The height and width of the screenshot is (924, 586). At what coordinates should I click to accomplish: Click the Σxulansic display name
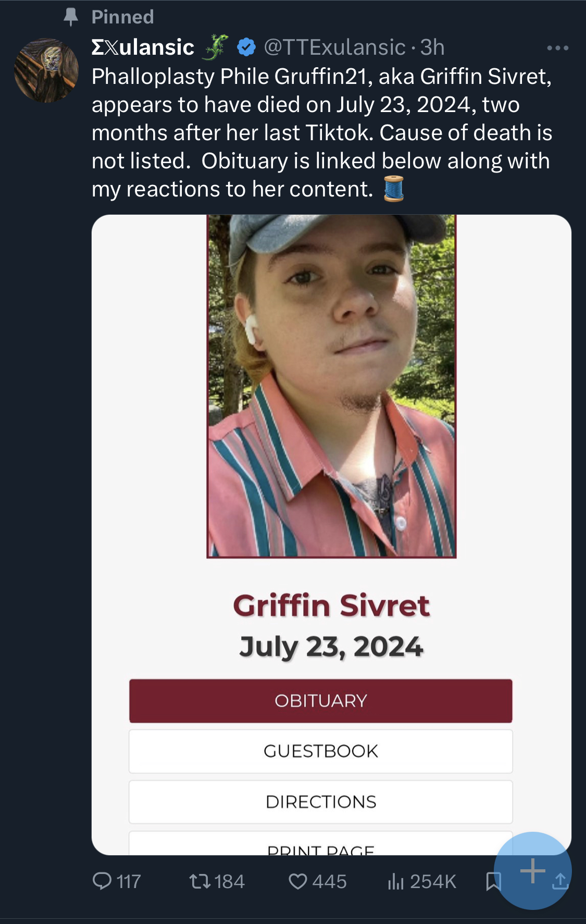(143, 47)
